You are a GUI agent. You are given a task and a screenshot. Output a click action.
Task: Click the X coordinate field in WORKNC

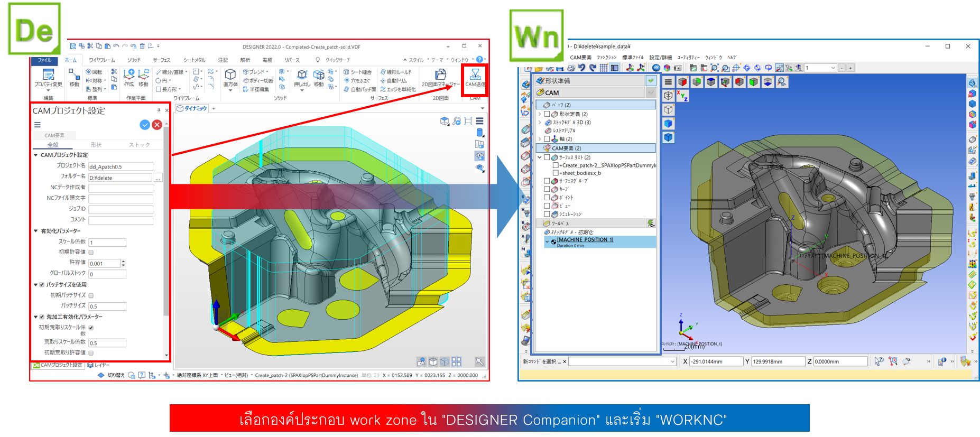click(x=716, y=361)
